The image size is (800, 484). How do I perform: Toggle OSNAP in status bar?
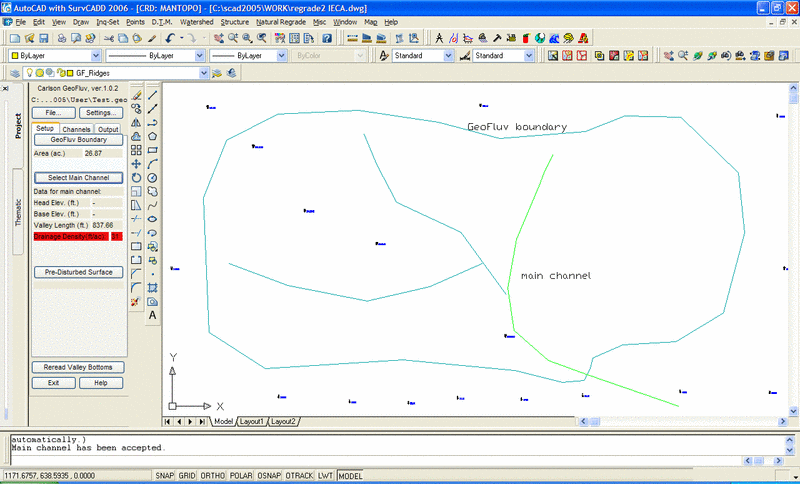click(269, 475)
